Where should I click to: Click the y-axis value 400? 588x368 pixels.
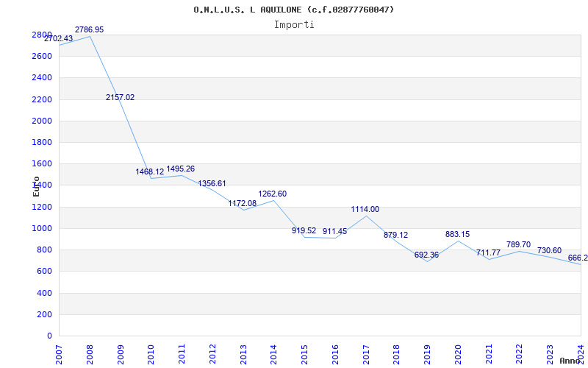[44, 293]
